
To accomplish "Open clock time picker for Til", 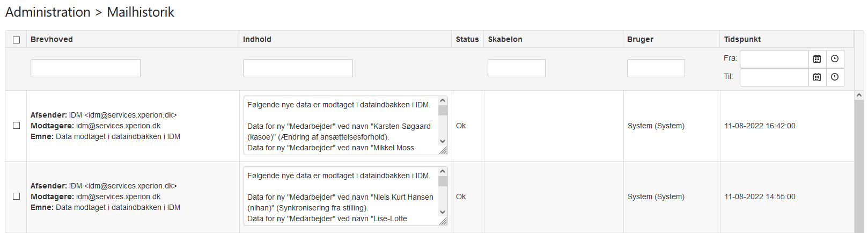I will (x=835, y=77).
